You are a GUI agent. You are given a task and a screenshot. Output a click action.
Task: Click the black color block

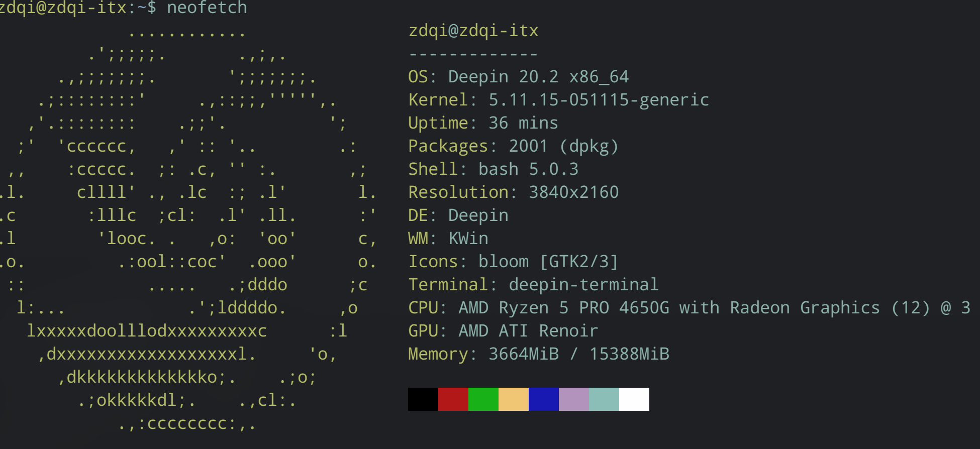tap(423, 399)
